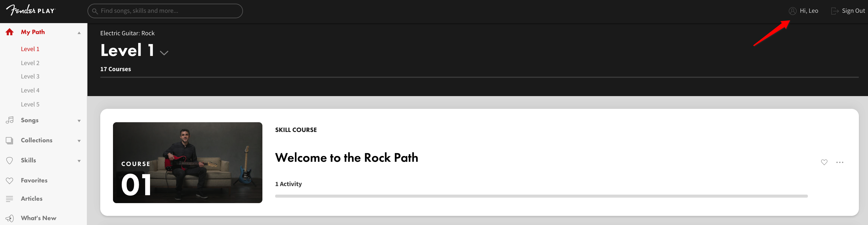
Task: Click the course activity progress bar
Action: pos(541,196)
